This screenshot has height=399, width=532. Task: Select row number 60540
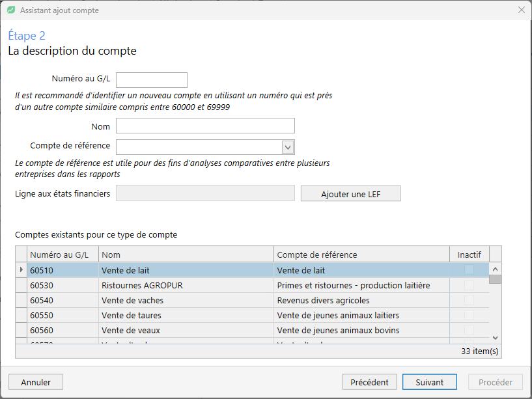[63, 300]
